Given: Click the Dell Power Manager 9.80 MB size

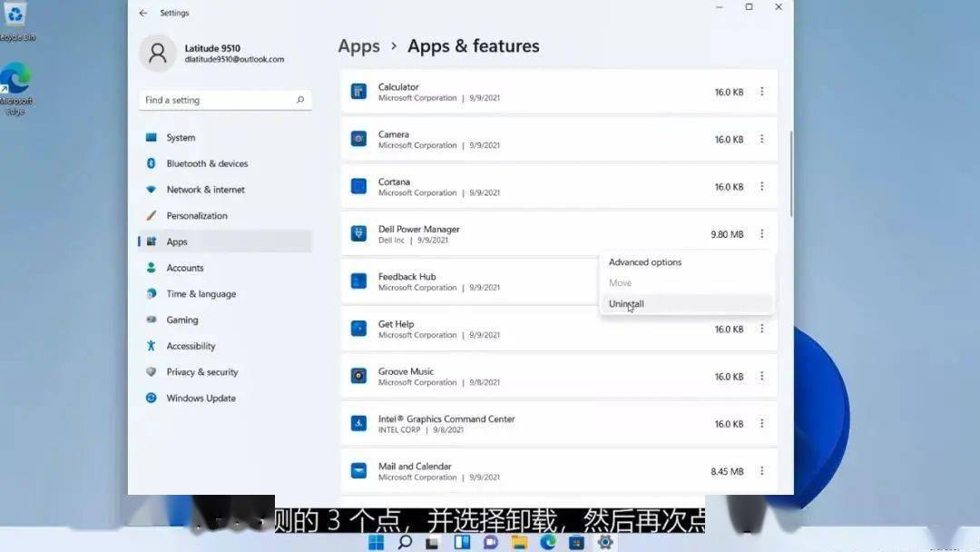Looking at the screenshot, I should (727, 234).
